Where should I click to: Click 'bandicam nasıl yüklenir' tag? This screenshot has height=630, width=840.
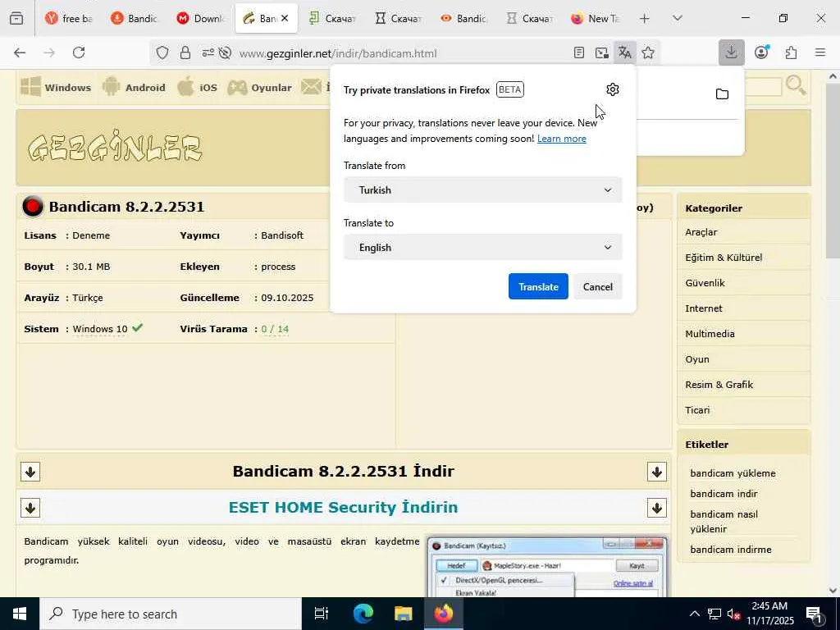tap(724, 522)
